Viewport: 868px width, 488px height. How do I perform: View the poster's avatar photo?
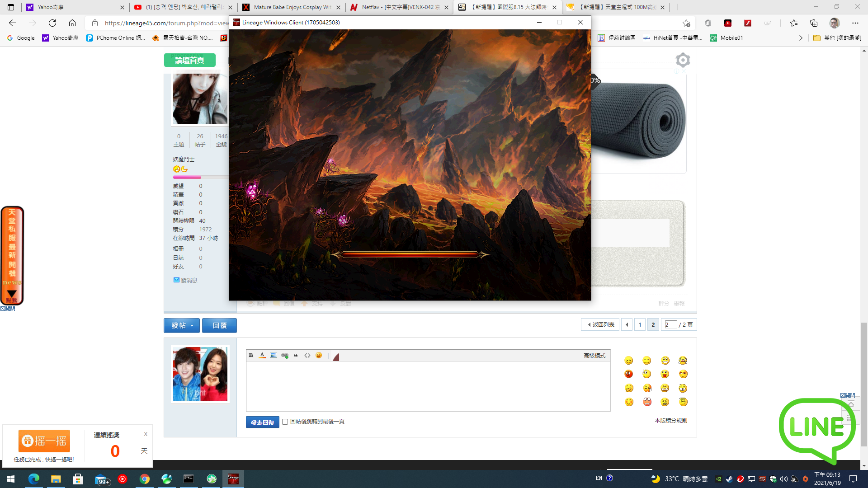(200, 99)
